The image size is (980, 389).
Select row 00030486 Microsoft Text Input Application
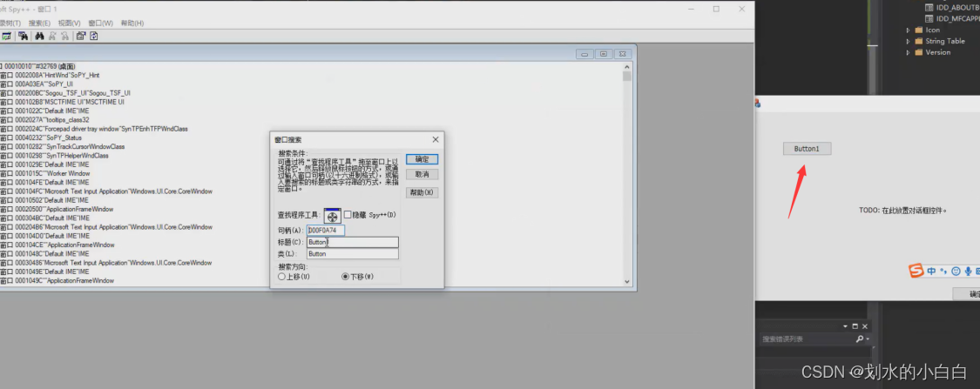105,263
